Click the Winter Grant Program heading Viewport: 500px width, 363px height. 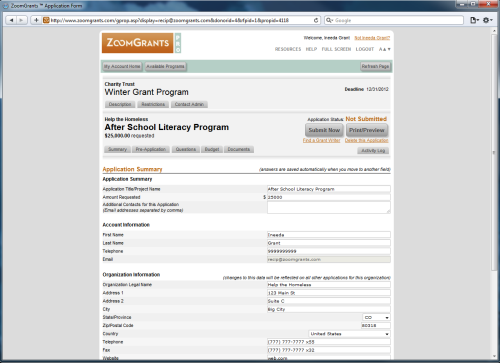(147, 92)
